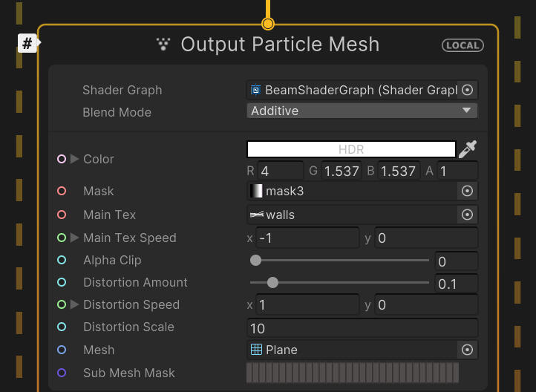Click the HDR color swatch
Viewport: 536px width, 392px height.
pos(350,149)
